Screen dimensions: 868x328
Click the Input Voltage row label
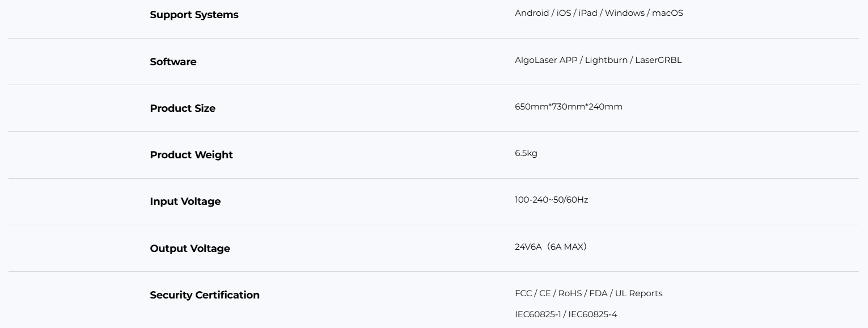[185, 201]
